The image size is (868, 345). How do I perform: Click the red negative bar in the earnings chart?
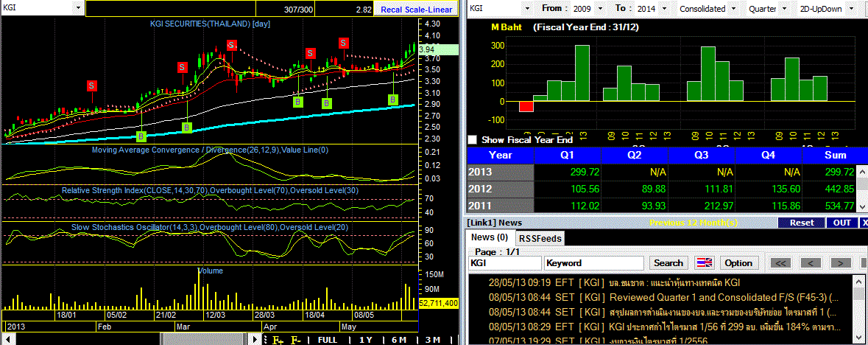(x=526, y=106)
